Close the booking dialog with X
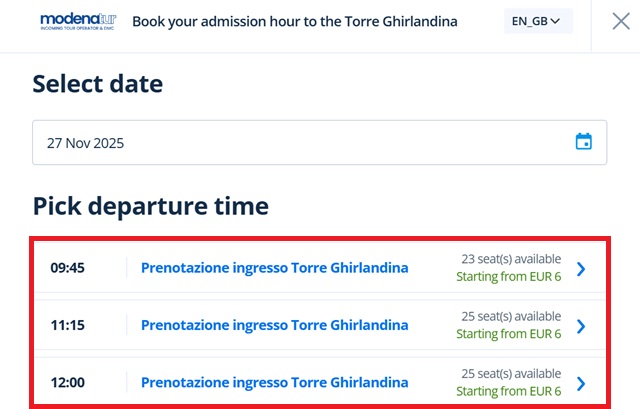This screenshot has height=409, width=640. pos(621,21)
